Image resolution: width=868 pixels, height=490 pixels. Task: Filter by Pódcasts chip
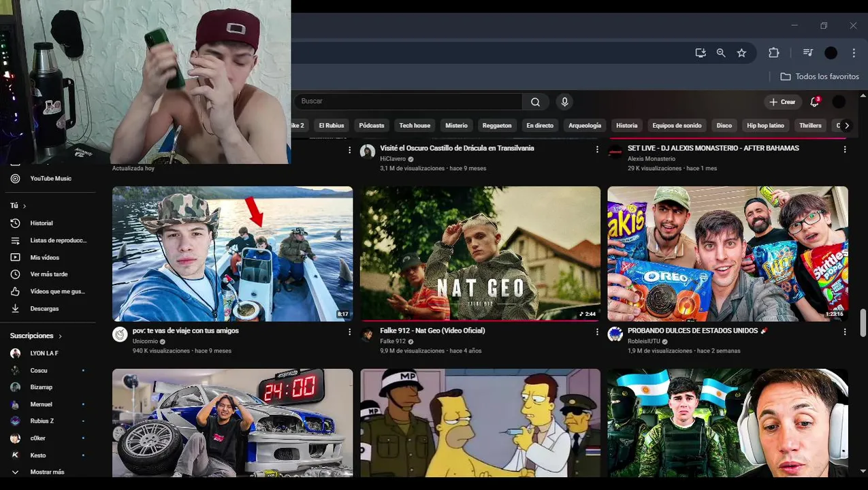point(372,125)
